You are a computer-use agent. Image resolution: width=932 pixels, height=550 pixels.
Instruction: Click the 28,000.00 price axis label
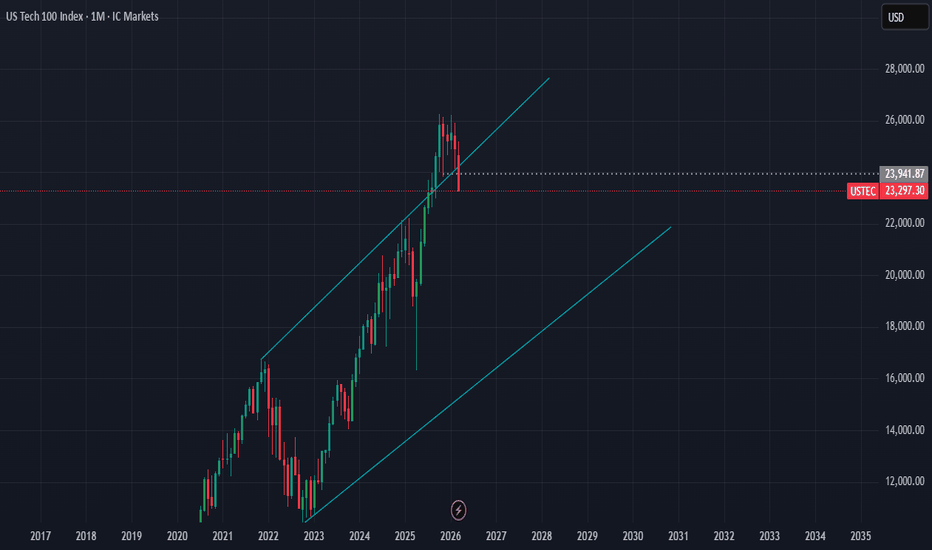903,70
